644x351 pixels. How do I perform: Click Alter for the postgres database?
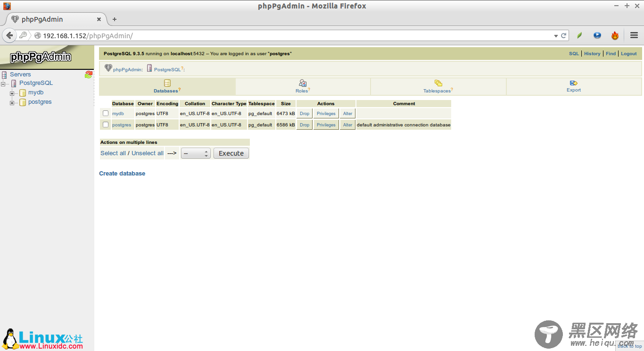coord(347,125)
